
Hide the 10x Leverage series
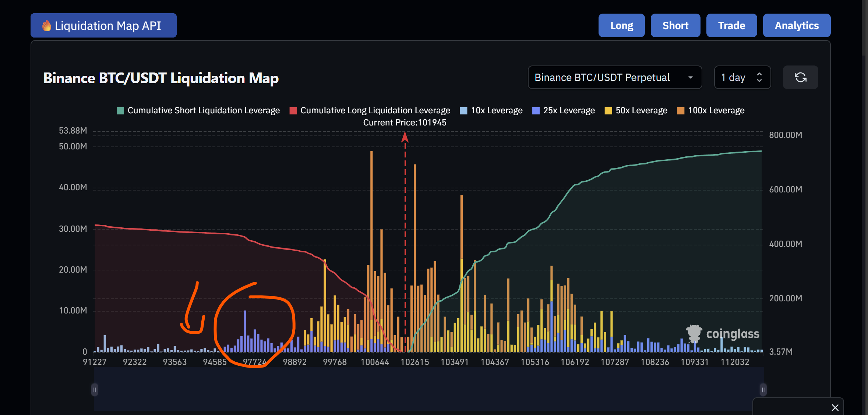tap(491, 111)
